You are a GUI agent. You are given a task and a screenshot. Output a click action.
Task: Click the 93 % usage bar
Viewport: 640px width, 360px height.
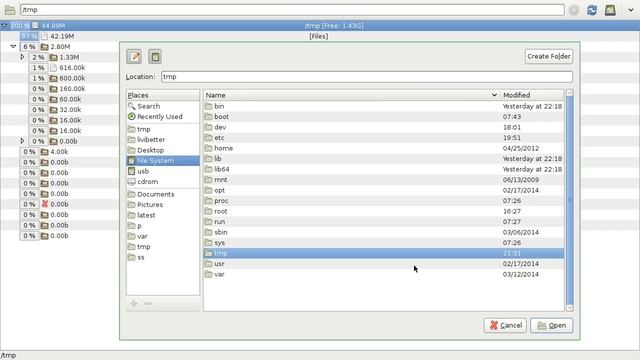29,36
